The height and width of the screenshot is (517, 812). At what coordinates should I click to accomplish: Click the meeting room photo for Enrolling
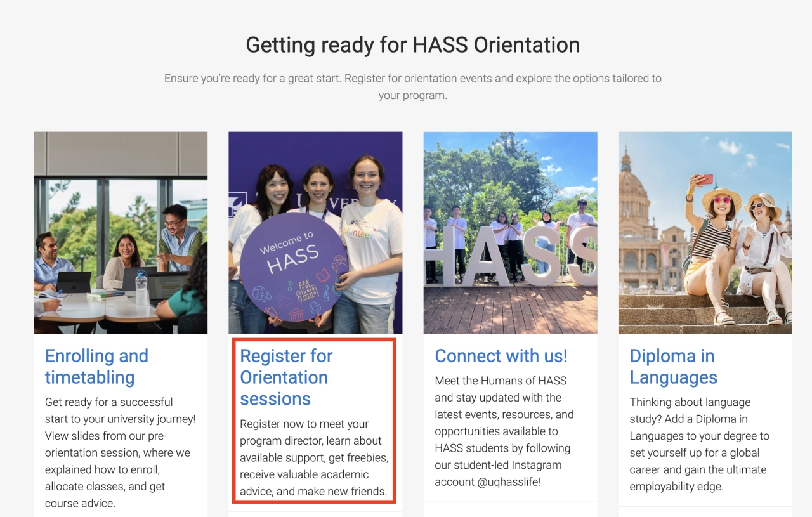(121, 233)
